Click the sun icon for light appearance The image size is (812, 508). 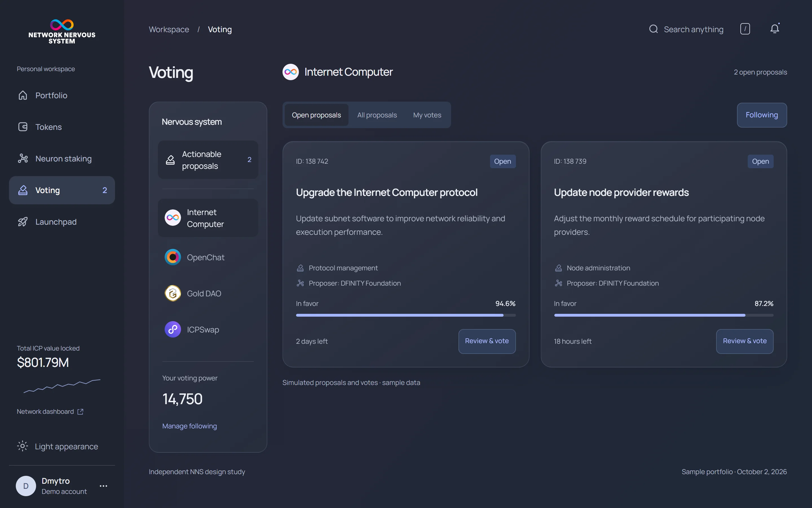coord(23,446)
